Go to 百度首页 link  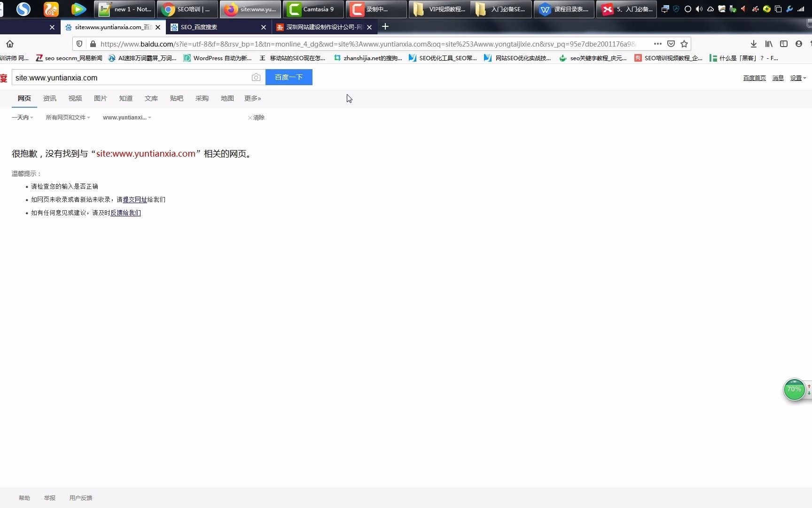point(755,78)
